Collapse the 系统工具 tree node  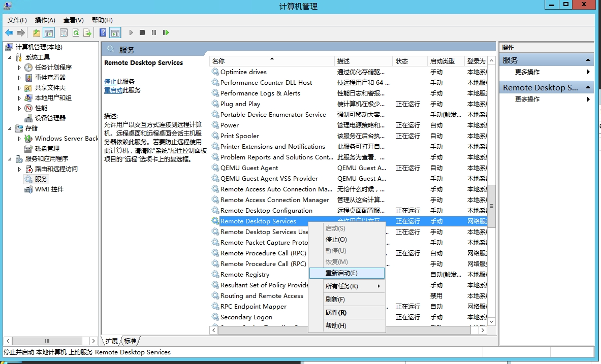[x=10, y=57]
